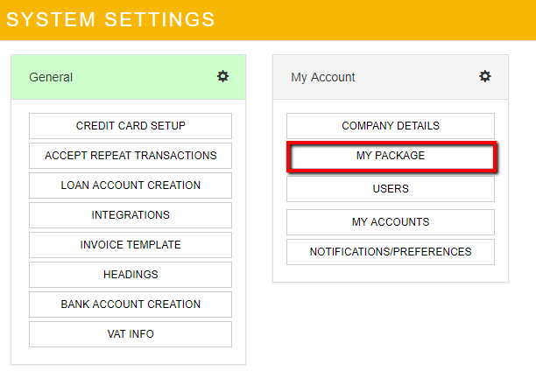The width and height of the screenshot is (536, 392).
Task: Open Credit Card Setup
Action: pyautogui.click(x=130, y=126)
